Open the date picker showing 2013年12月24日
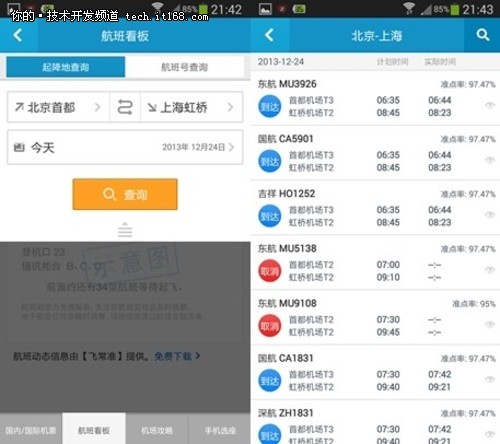This screenshot has height=444, width=500. tap(125, 147)
